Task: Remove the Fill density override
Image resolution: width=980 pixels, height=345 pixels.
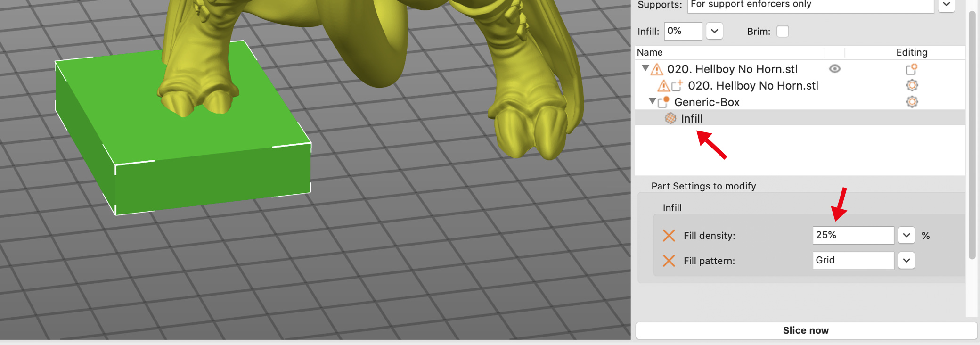Action: pyautogui.click(x=669, y=235)
